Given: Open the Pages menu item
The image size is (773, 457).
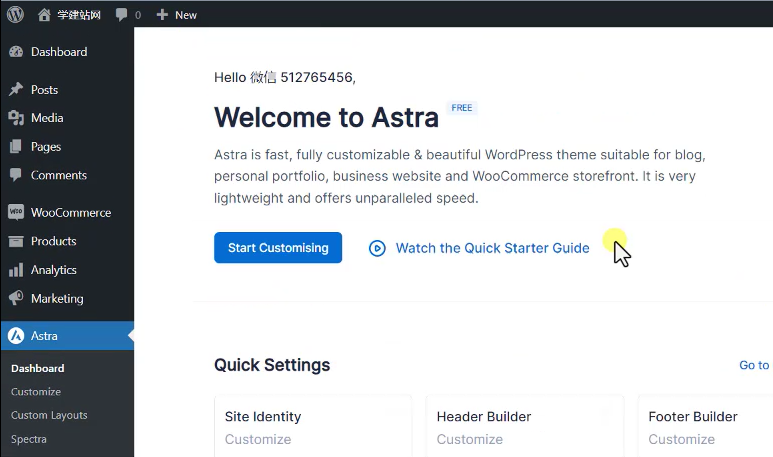Looking at the screenshot, I should pyautogui.click(x=45, y=147).
